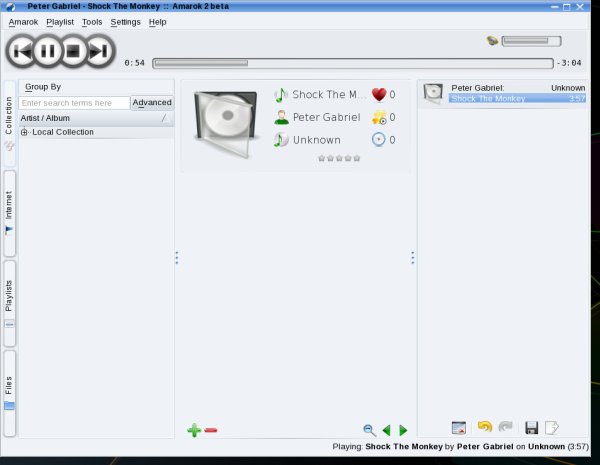Click the Shock The M... title text
The height and width of the screenshot is (465, 600).
pyautogui.click(x=329, y=95)
